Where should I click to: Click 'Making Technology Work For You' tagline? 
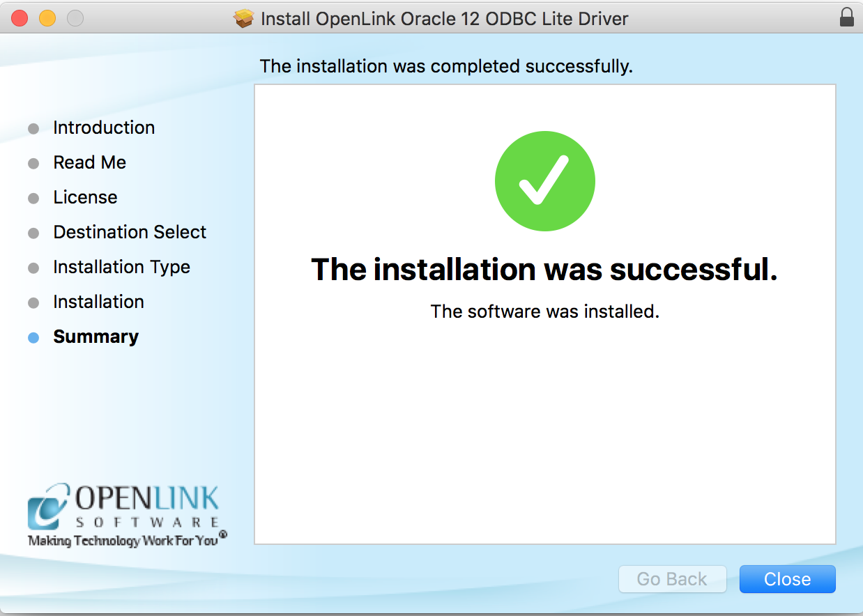click(128, 540)
